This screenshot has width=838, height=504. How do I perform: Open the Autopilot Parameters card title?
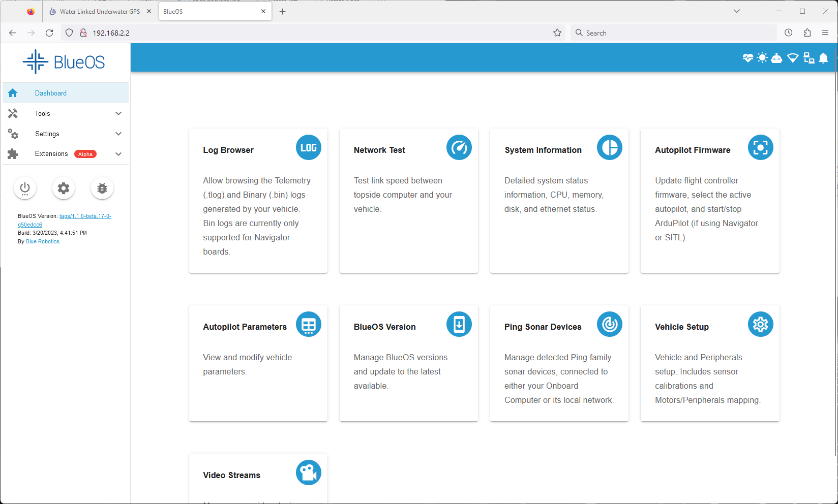(245, 327)
